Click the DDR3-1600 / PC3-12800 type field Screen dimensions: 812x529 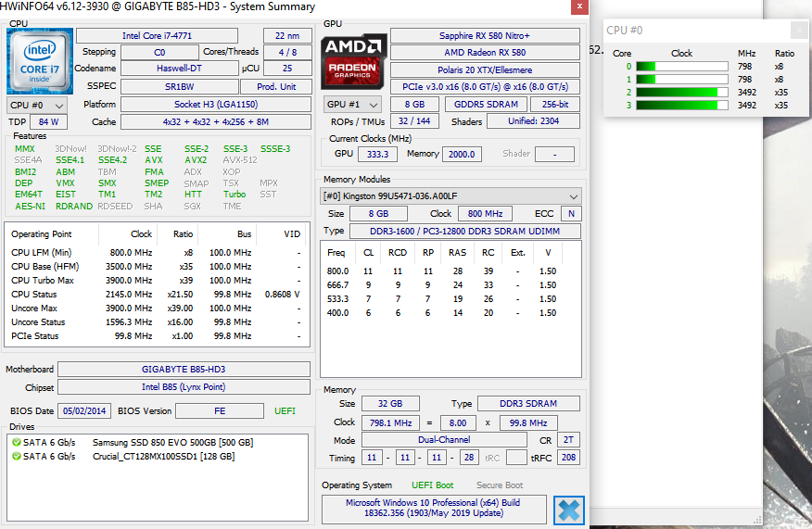[x=465, y=232]
